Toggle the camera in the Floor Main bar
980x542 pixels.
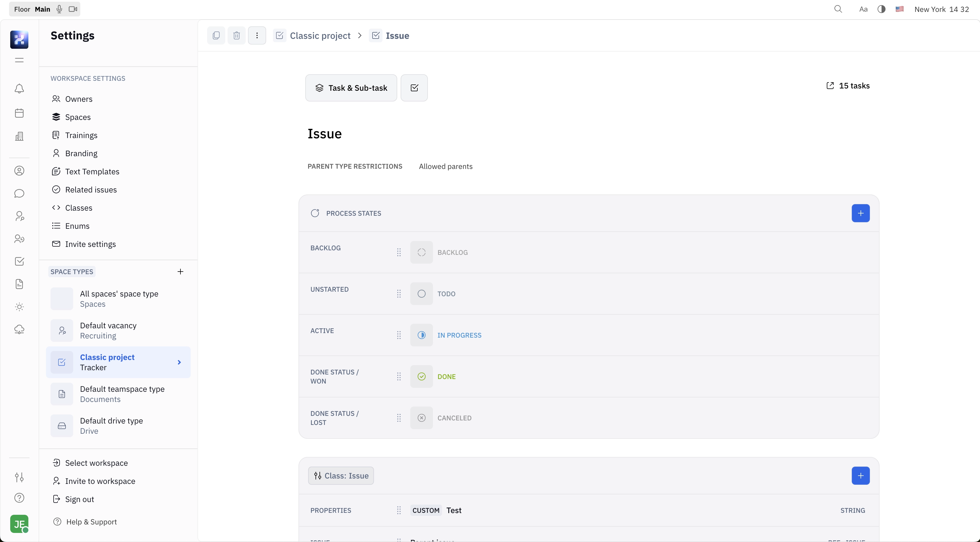click(73, 9)
